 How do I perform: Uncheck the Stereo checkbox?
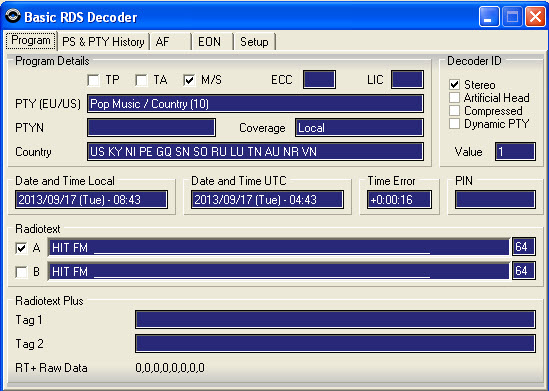(x=454, y=84)
